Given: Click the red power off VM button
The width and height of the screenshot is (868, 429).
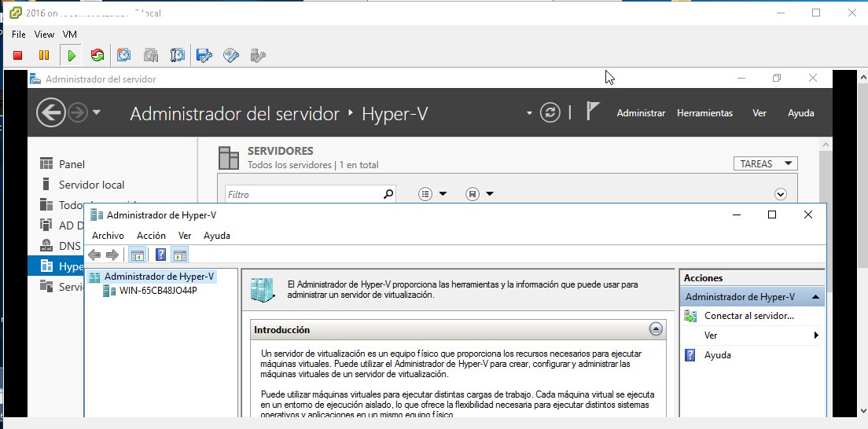Looking at the screenshot, I should click(18, 56).
